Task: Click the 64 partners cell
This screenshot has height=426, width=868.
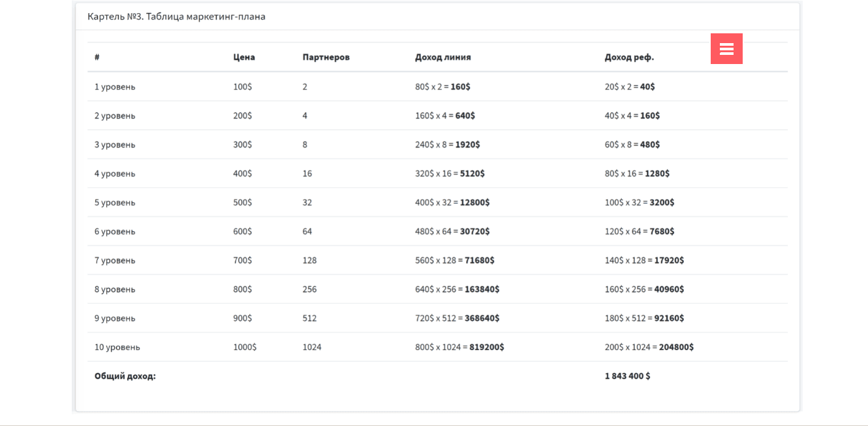Action: pos(307,231)
